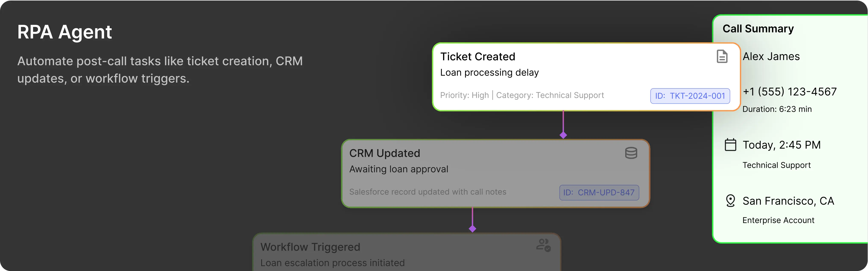Select the ID: CRM-UPD-847 badge
This screenshot has height=271, width=868.
click(x=599, y=193)
